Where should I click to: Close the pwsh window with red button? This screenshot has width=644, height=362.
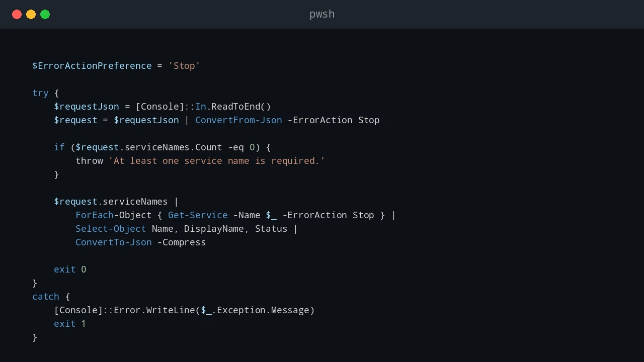coord(17,14)
